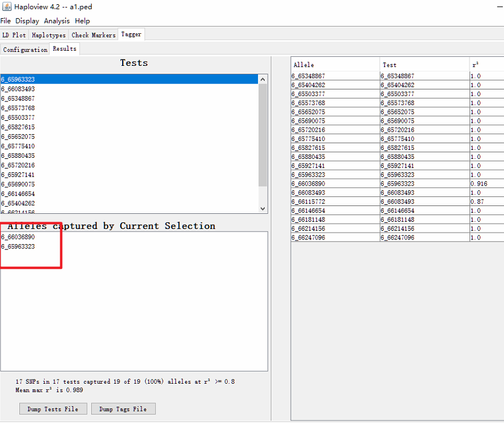This screenshot has height=423, width=504.
Task: Select test 6_65573768 in Tests list
Action: pos(129,108)
